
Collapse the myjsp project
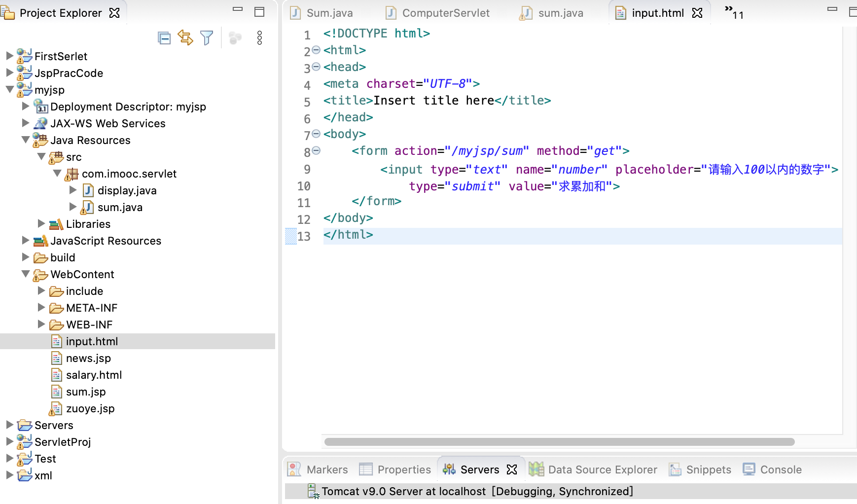9,89
